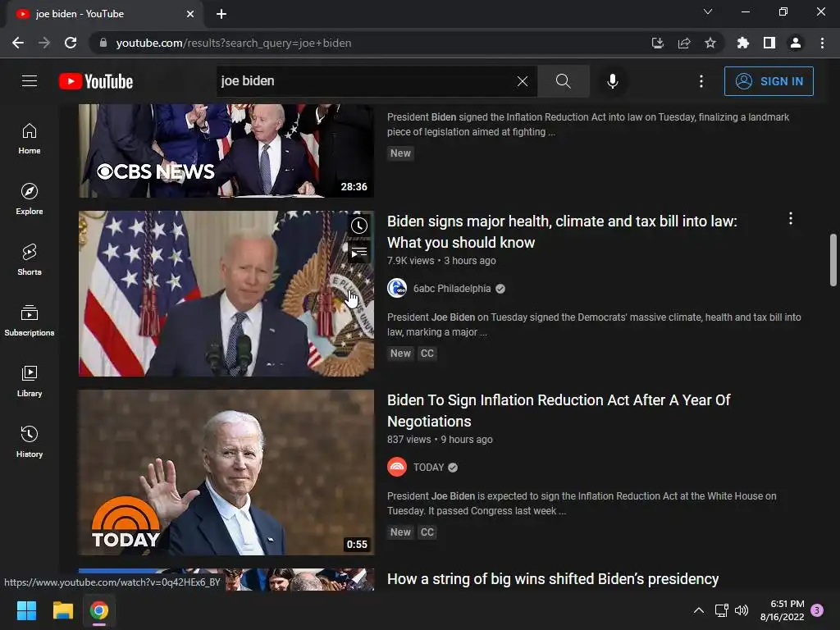The image size is (840, 630).
Task: Open Subscriptions in the sidebar
Action: (30, 321)
